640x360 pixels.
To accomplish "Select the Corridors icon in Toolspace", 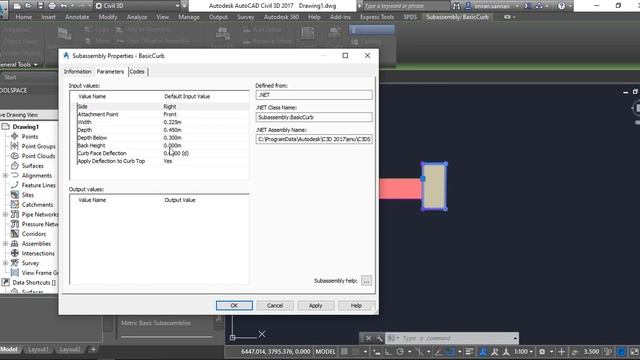I will tap(15, 234).
